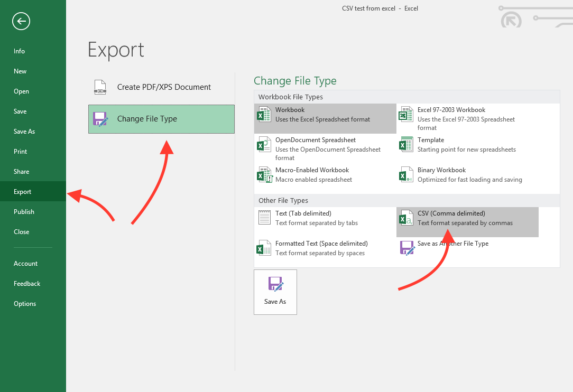
Task: Select the Workbook file type icon
Action: pyautogui.click(x=264, y=114)
